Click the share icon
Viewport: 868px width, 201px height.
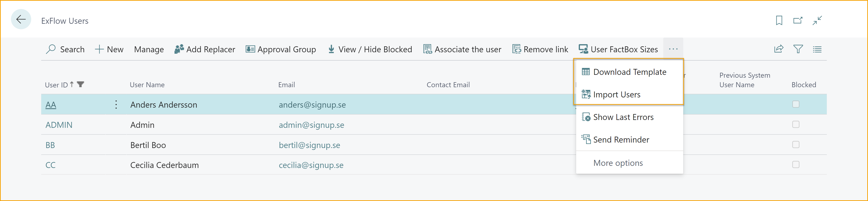point(779,49)
